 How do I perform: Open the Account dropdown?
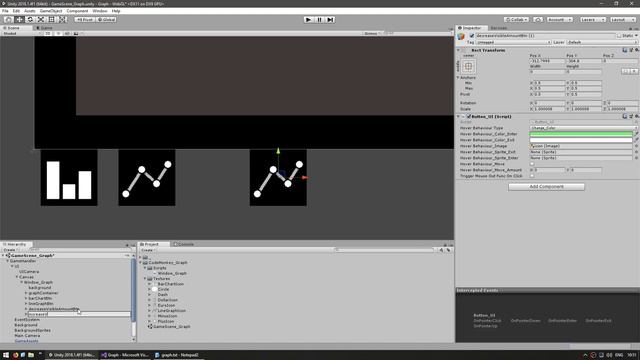tap(560, 20)
